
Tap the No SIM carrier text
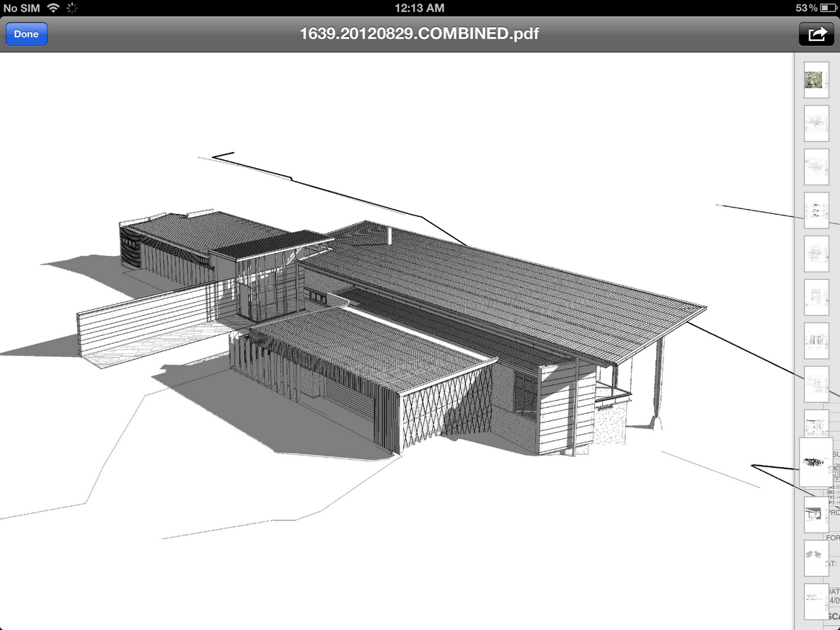(22, 8)
